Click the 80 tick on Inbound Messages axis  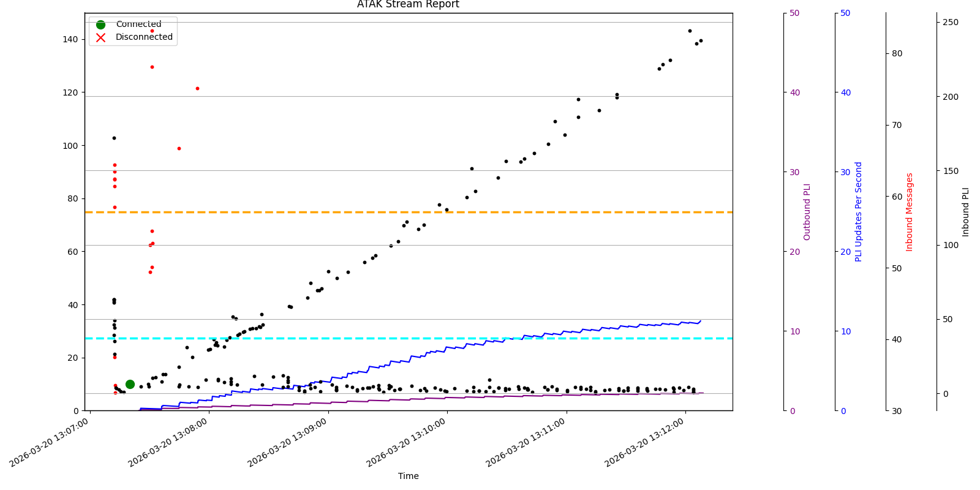click(897, 53)
